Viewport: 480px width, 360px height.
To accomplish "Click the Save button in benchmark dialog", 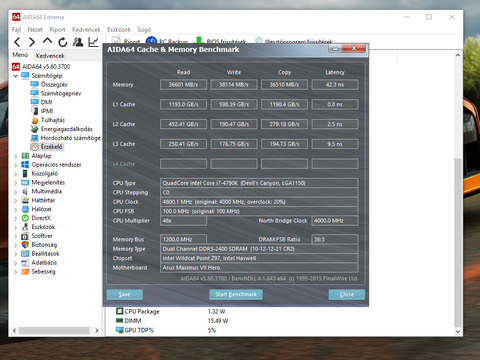I will click(125, 294).
